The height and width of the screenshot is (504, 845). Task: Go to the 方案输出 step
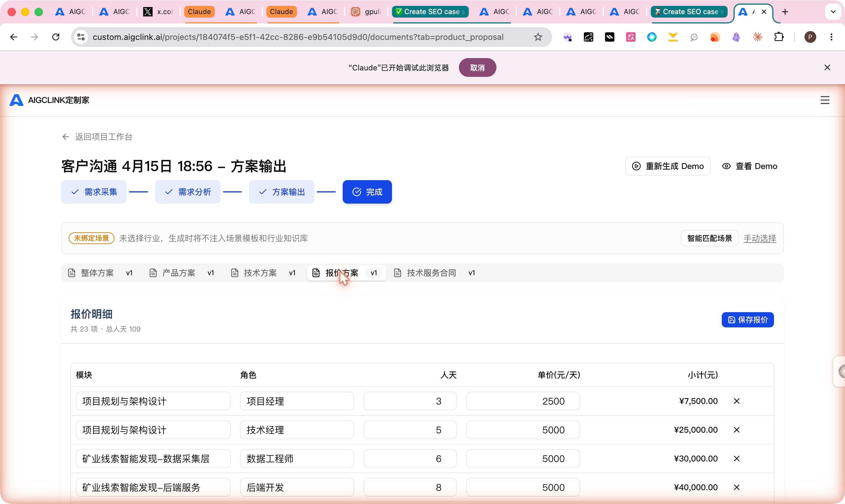tap(282, 192)
